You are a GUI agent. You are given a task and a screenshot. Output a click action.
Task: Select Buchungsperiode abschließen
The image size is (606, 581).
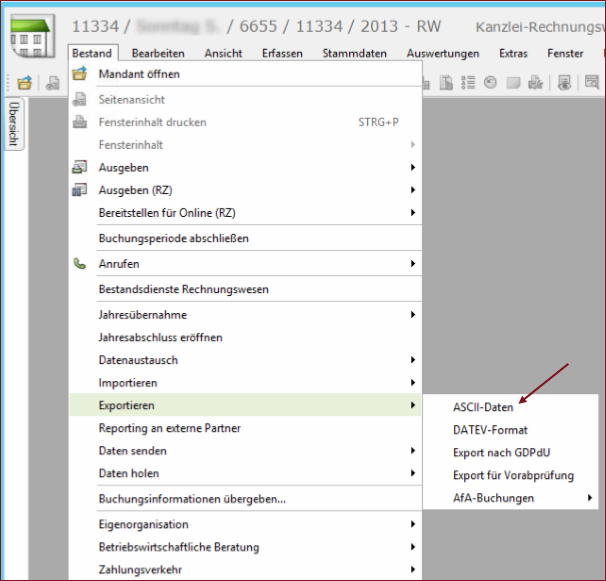(x=173, y=238)
